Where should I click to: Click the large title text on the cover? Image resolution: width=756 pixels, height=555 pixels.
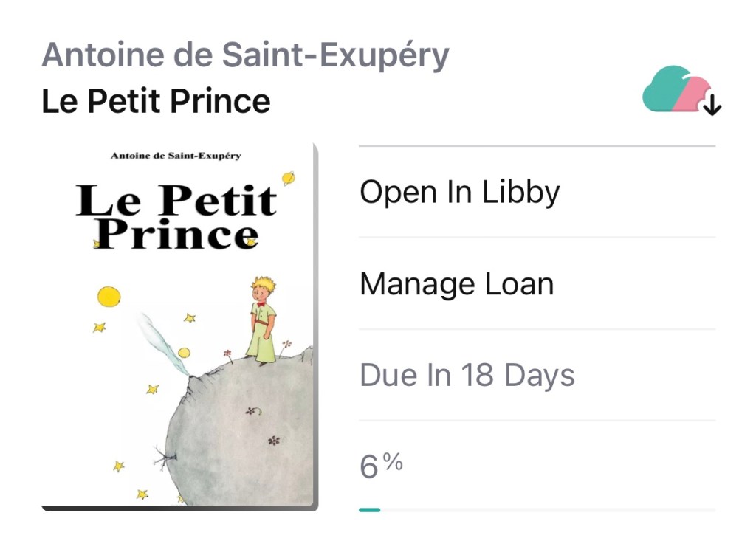177,217
